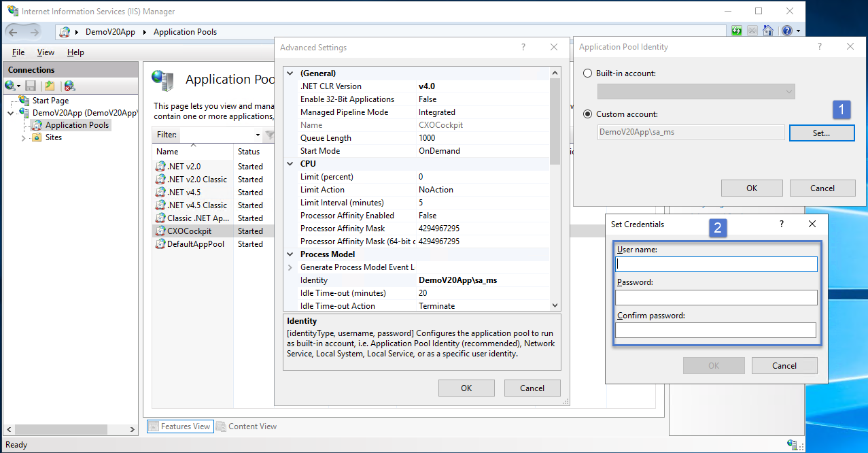
Task: Click DemoV20App in the address breadcrumb
Action: (x=109, y=32)
